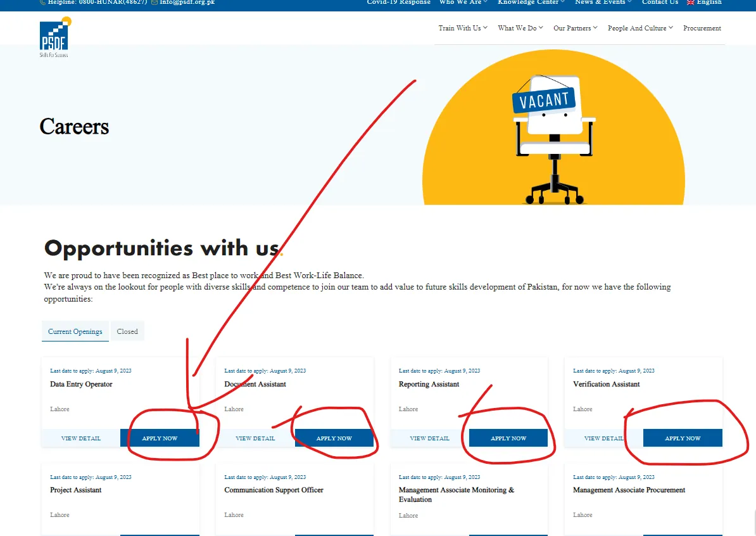View detail for Reporting Assistant

(429, 438)
